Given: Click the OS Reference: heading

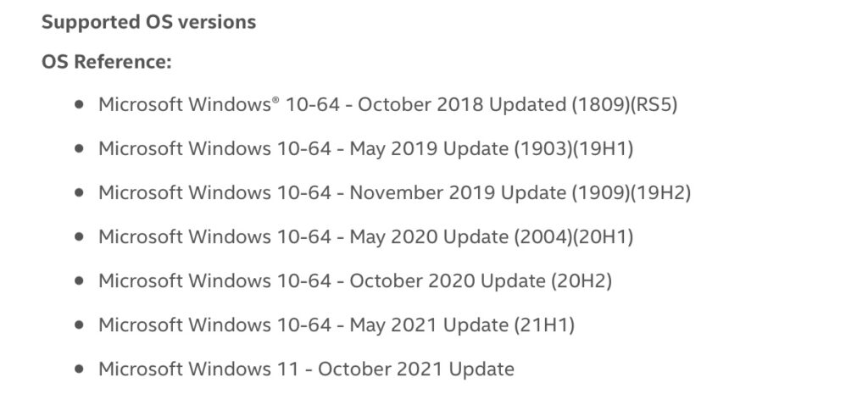Looking at the screenshot, I should click(107, 61).
